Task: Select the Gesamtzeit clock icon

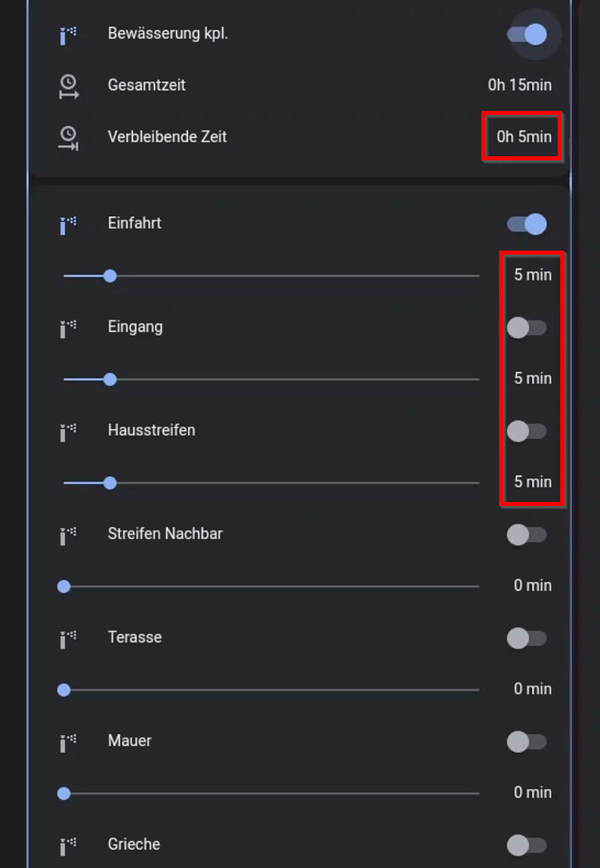Action: click(67, 85)
